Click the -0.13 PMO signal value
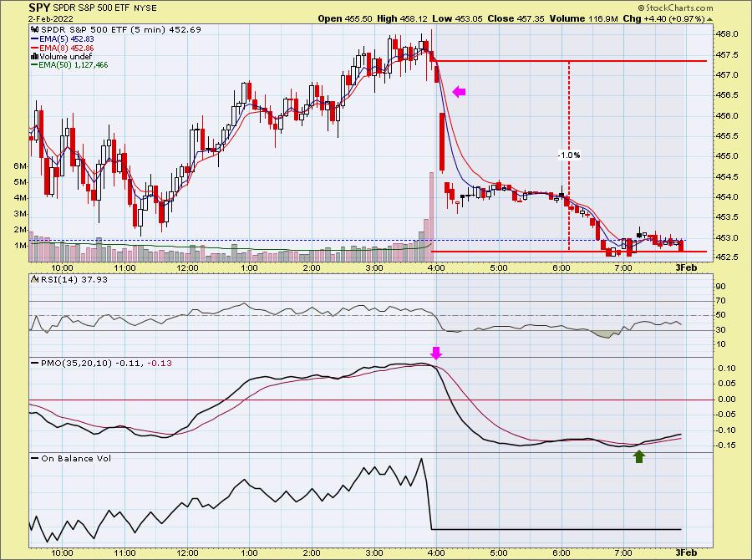 tap(160, 364)
